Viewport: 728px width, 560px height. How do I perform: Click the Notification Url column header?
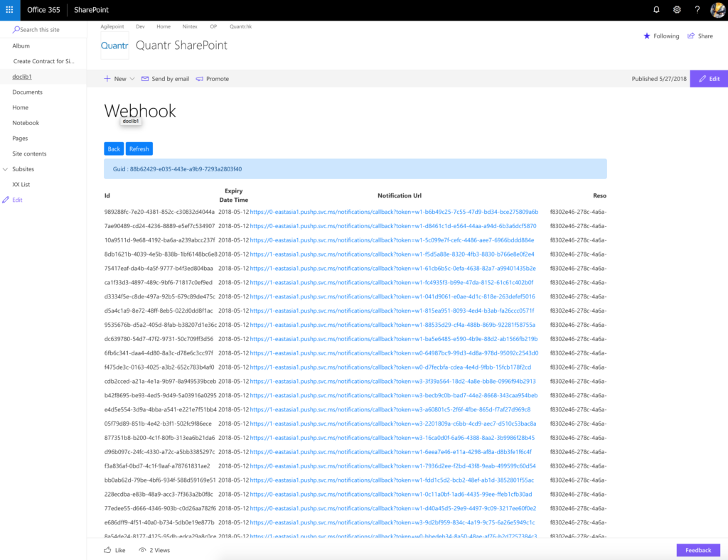pyautogui.click(x=400, y=196)
